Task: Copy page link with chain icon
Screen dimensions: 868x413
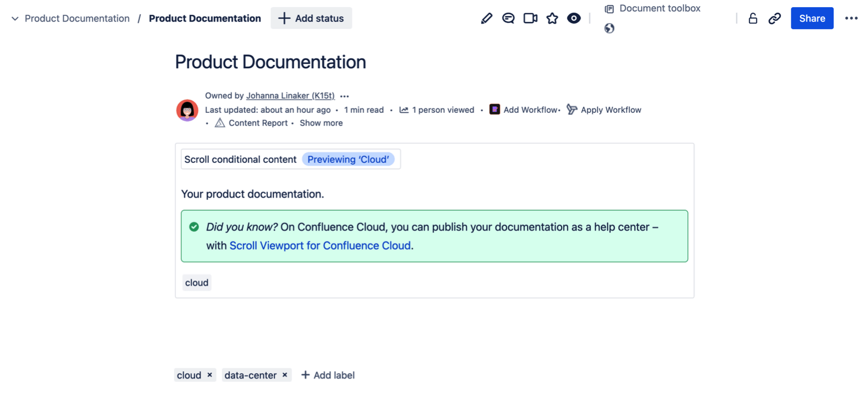Action: 774,19
